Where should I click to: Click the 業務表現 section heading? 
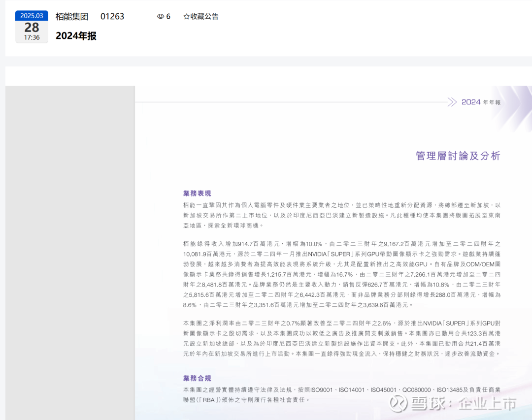(x=197, y=194)
